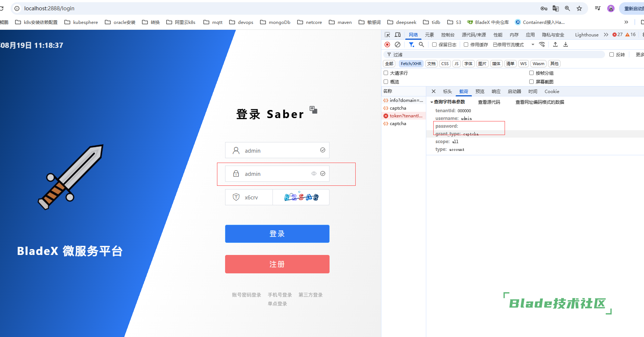Toggle password visibility eye icon
The width and height of the screenshot is (644, 337).
[314, 174]
